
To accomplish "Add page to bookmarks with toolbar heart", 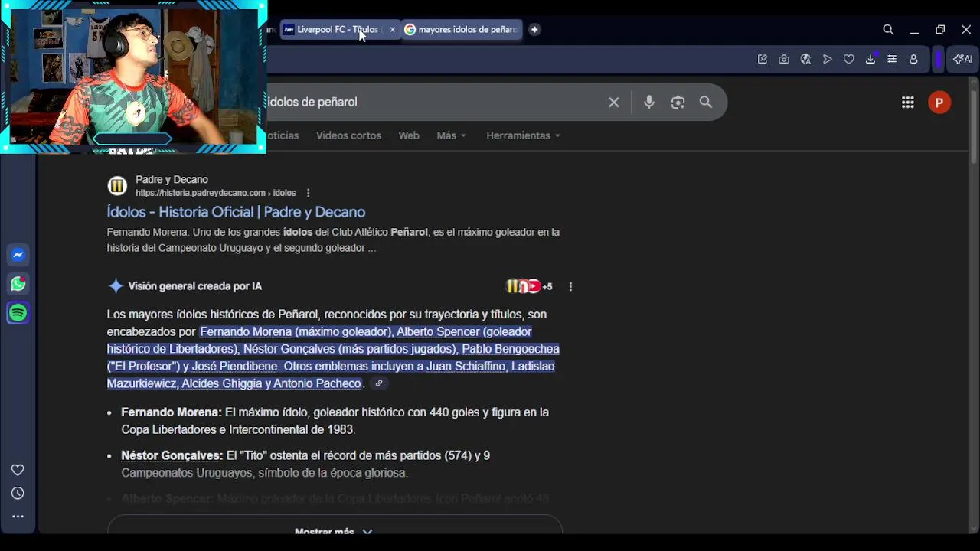I will click(x=849, y=59).
